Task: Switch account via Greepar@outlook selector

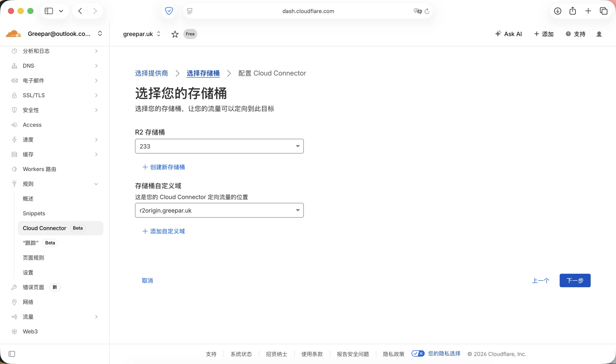Action: 65,34
